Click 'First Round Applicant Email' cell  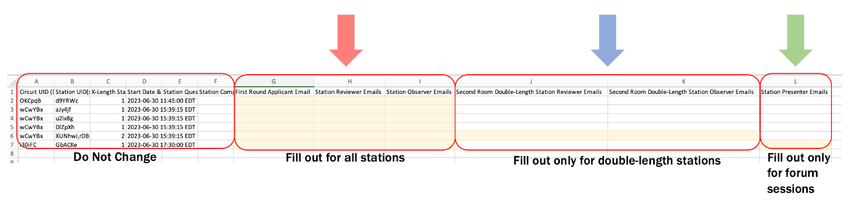(273, 92)
